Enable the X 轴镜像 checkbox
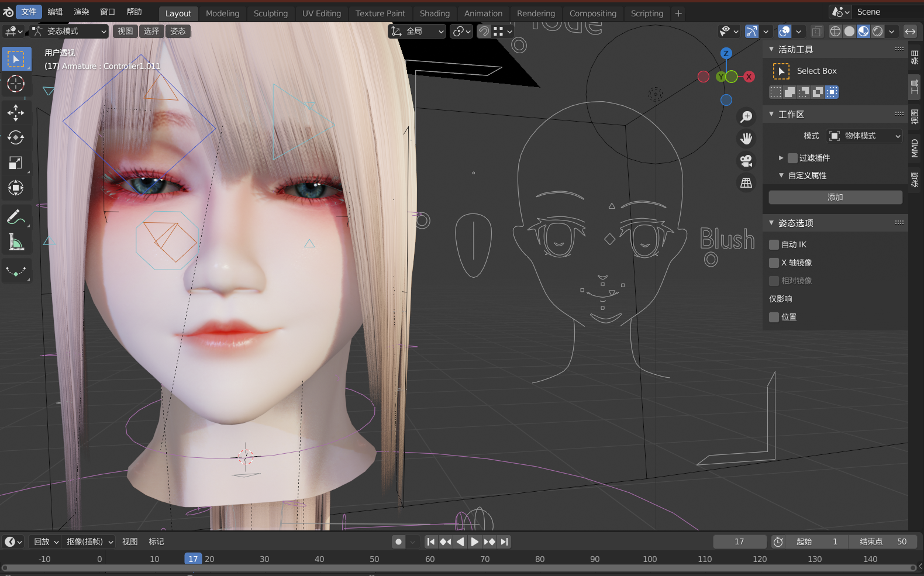This screenshot has height=576, width=924. tap(774, 263)
